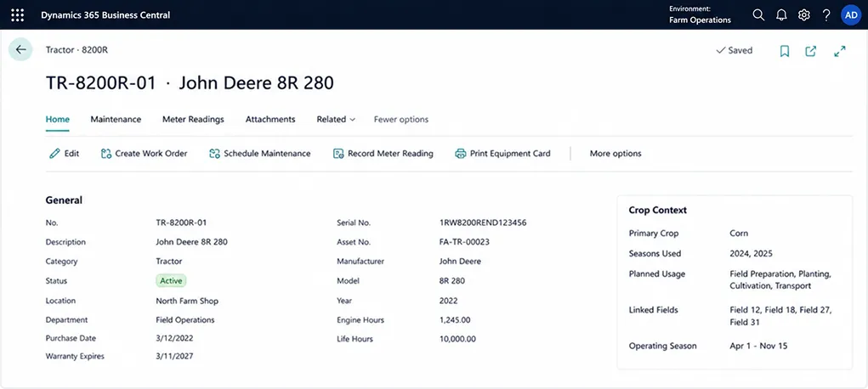Open the app launcher waffle menu
868x389 pixels.
point(18,15)
